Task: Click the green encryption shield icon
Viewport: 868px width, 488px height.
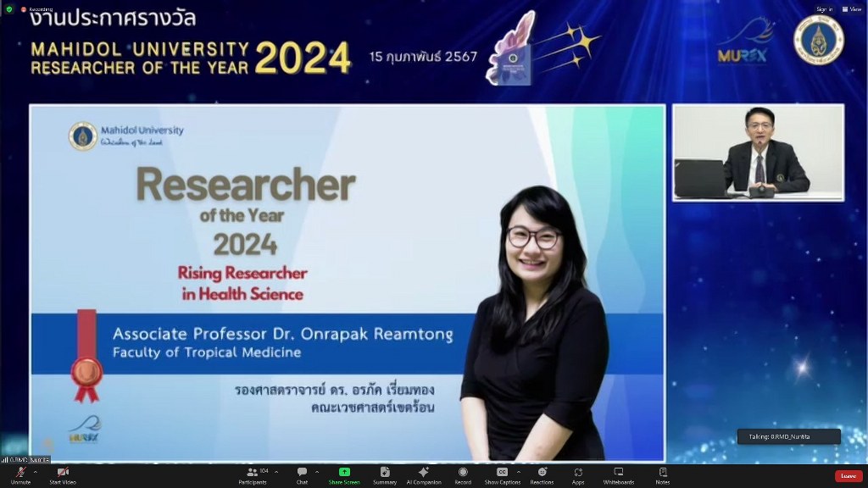Action: point(8,9)
